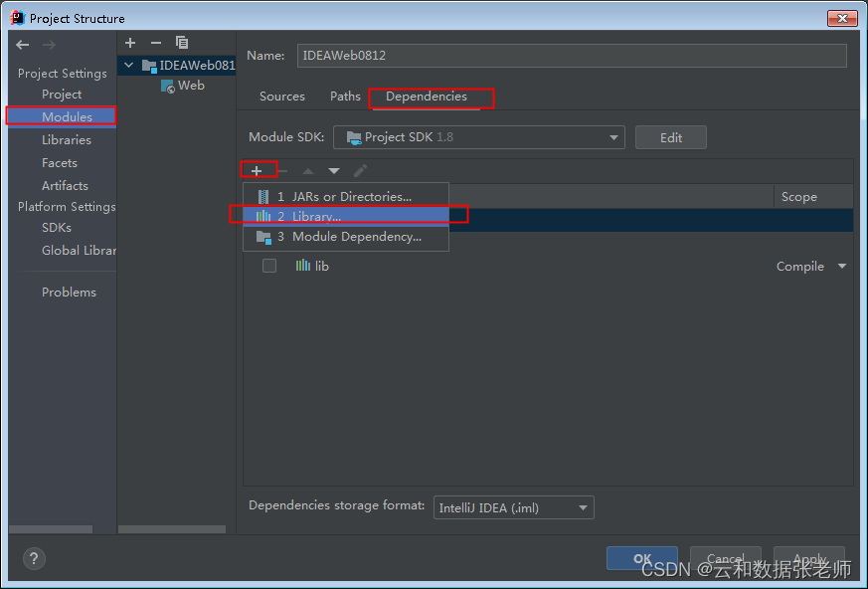Select the Web item in the module tree
This screenshot has width=868, height=589.
(x=191, y=86)
